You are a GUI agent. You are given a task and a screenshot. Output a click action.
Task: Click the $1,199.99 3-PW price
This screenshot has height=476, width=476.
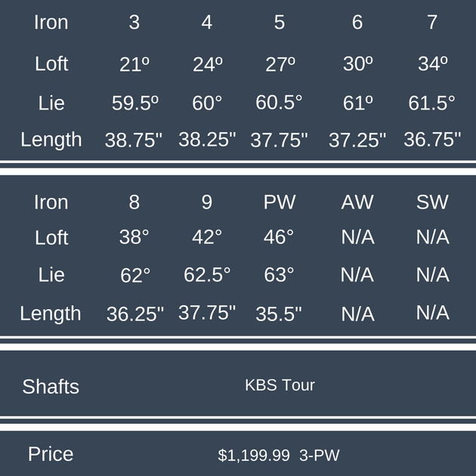[279, 455]
